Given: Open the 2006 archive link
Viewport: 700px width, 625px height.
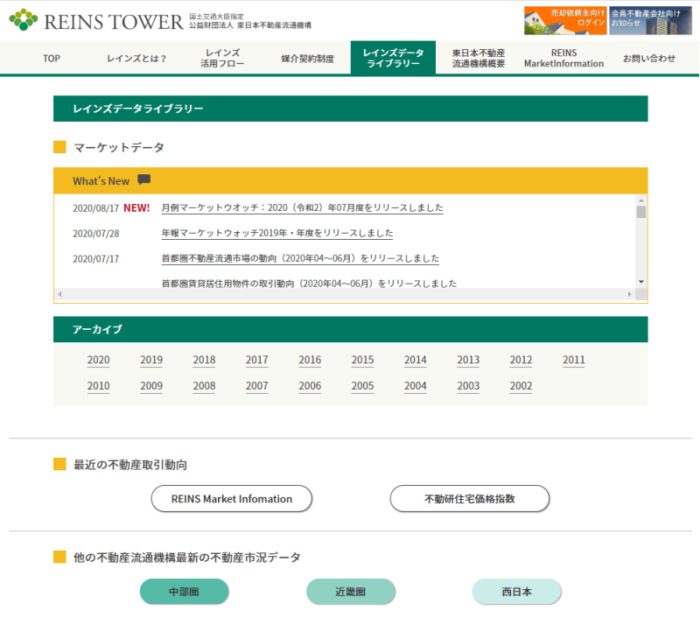Looking at the screenshot, I should coord(310,386).
